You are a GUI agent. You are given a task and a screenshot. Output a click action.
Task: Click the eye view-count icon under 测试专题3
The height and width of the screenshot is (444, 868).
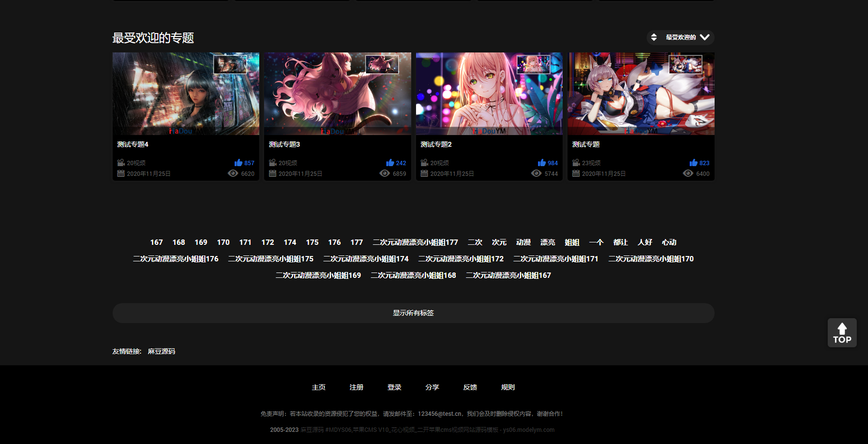pyautogui.click(x=385, y=173)
